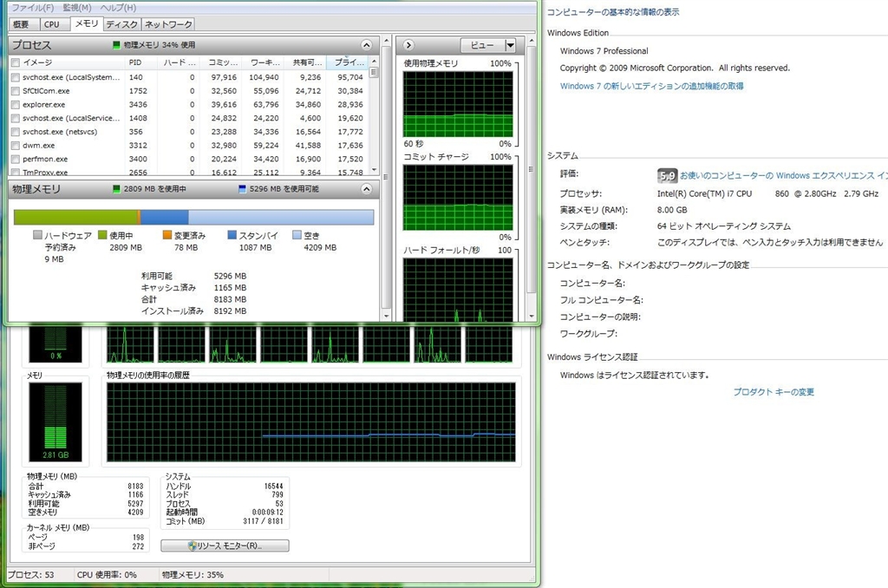The width and height of the screenshot is (888, 588).
Task: Click the CPU 使用率: 0% status bar entry
Action: [107, 574]
